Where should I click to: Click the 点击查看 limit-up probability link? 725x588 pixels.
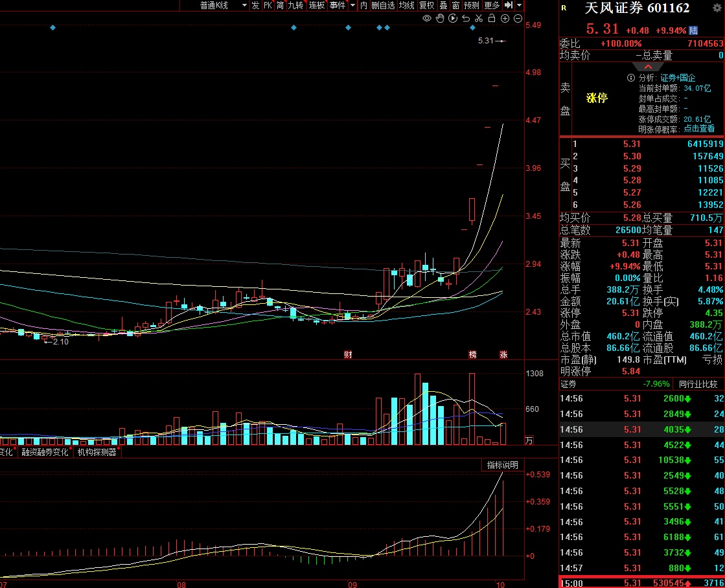tap(699, 129)
